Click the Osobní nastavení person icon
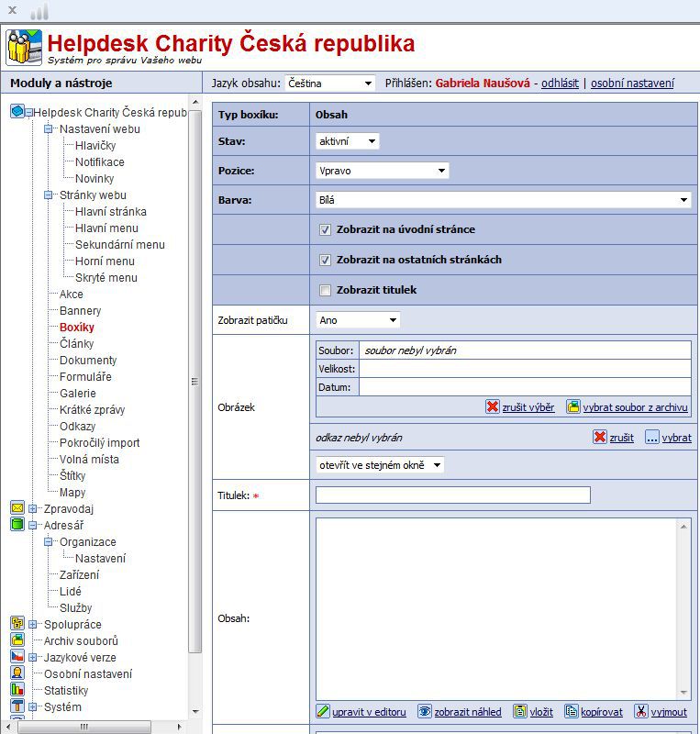 [17, 673]
